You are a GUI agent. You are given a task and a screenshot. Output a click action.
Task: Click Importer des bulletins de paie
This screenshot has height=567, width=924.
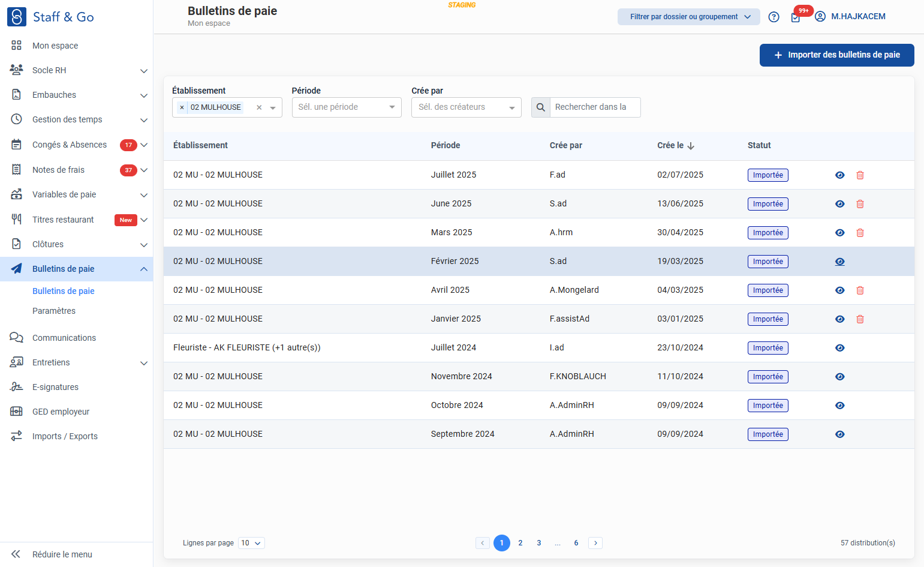[x=837, y=55]
